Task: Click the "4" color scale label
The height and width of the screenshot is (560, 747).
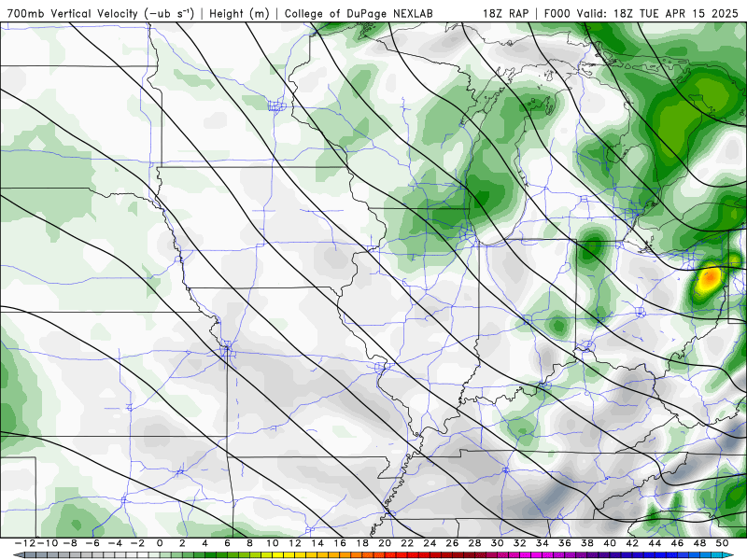Action: pyautogui.click(x=204, y=543)
